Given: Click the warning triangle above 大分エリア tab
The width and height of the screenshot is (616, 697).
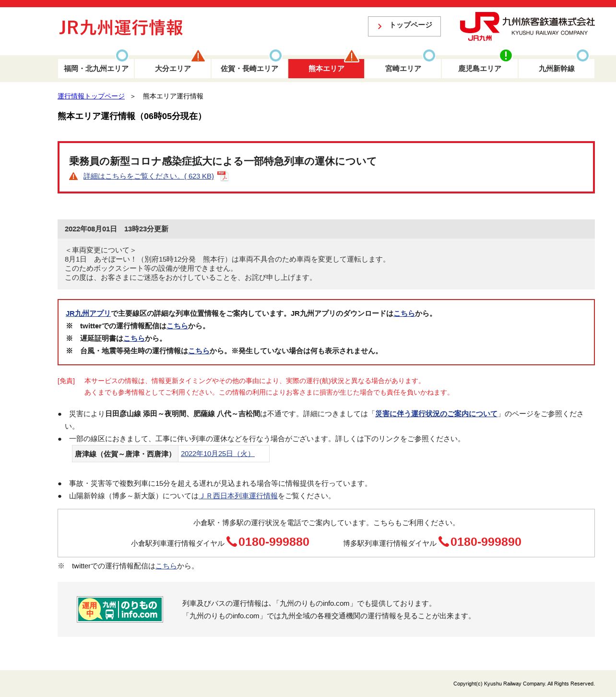Looking at the screenshot, I should pos(198,56).
